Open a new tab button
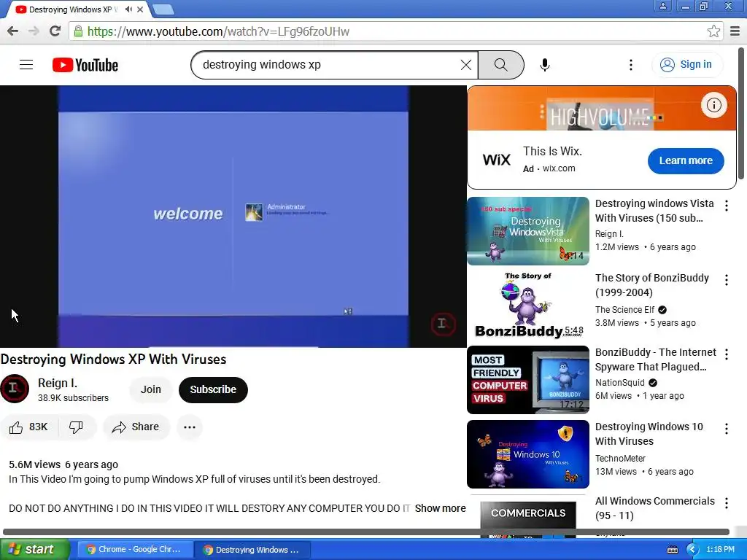Image resolution: width=747 pixels, height=560 pixels. point(163,9)
